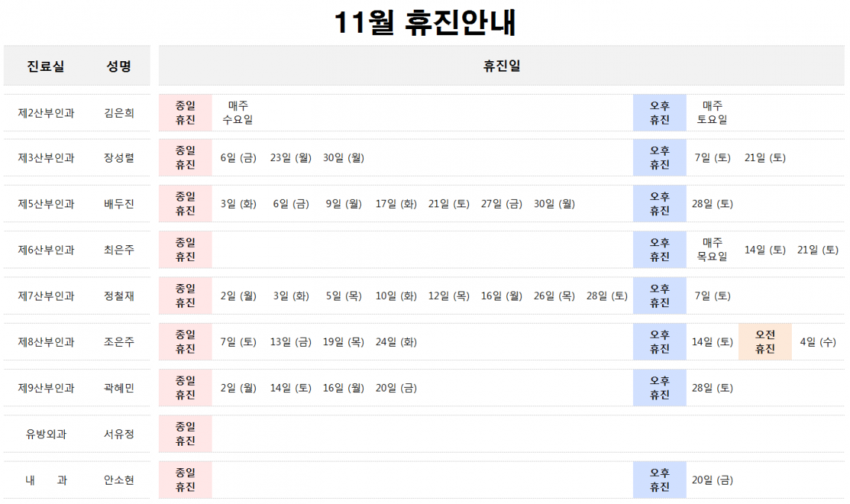The height and width of the screenshot is (504, 850).
Task: Click the 제5산부인과 room label
Action: click(46, 204)
